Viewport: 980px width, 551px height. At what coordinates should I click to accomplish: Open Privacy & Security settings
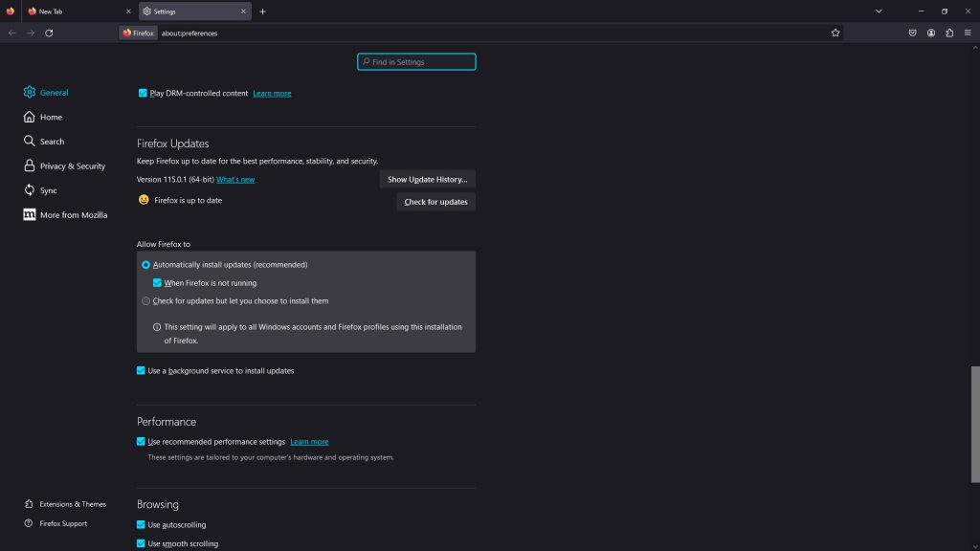click(x=71, y=165)
